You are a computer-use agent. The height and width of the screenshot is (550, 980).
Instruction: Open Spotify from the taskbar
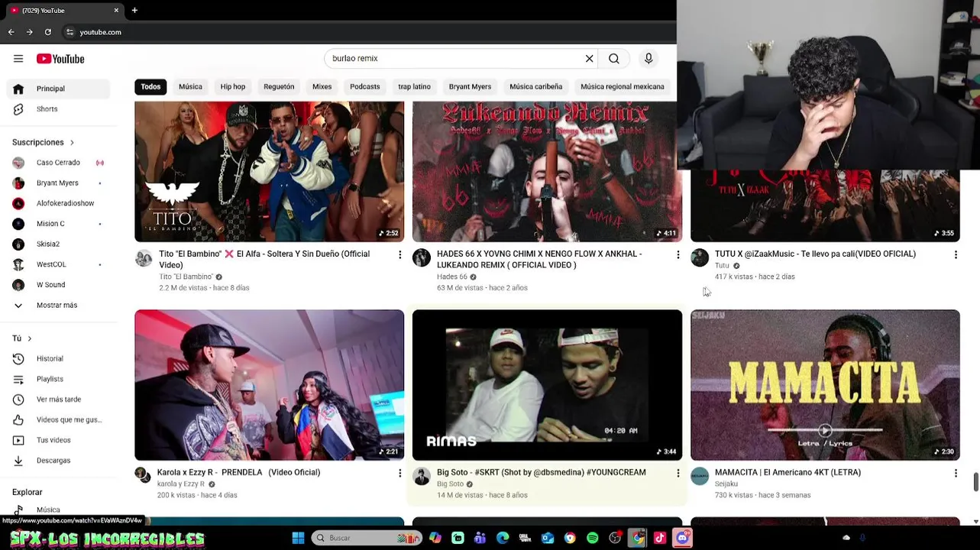coord(593,538)
